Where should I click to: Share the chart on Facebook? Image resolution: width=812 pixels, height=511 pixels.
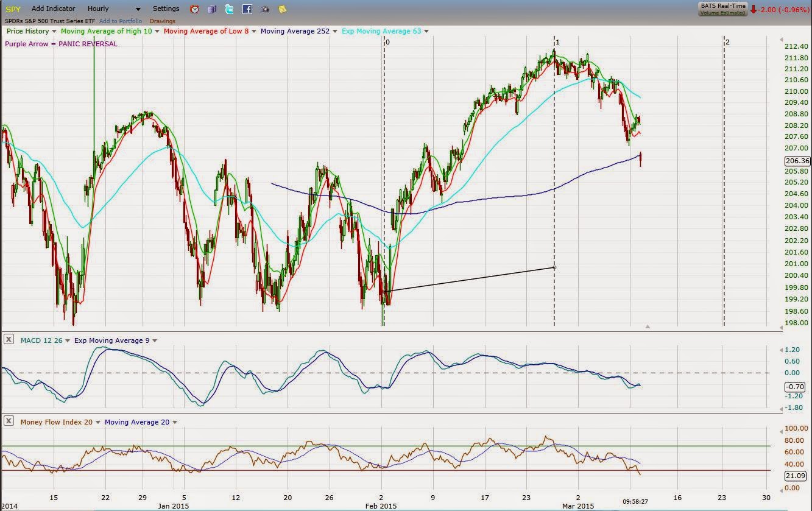point(247,9)
